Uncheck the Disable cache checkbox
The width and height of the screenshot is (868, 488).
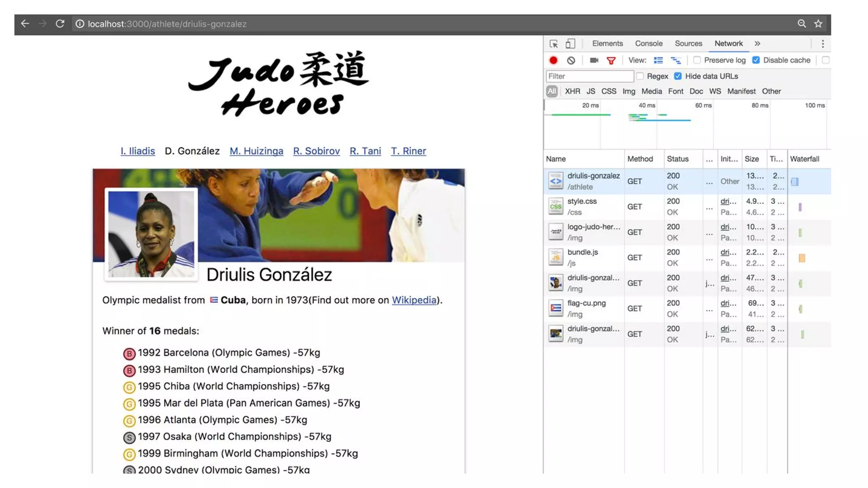tap(756, 60)
